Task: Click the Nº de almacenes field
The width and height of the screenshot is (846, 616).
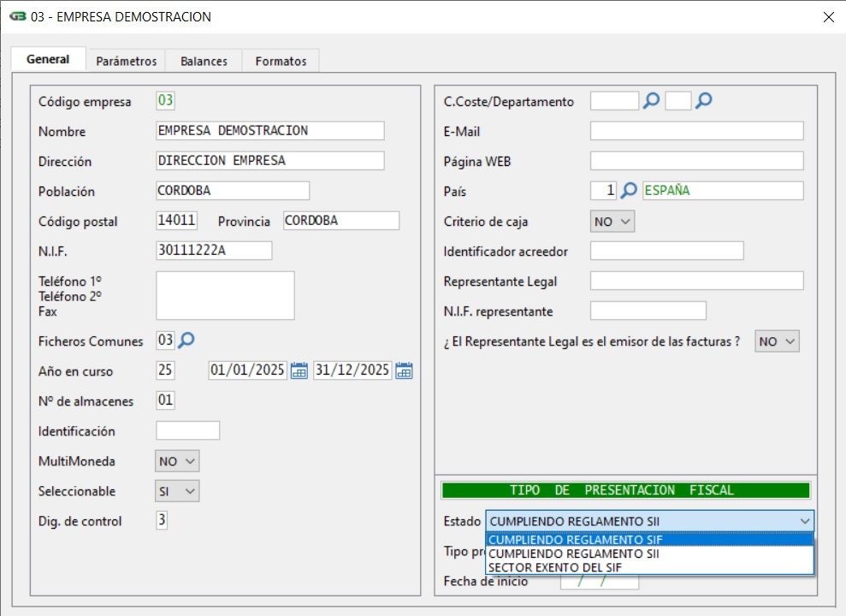Action: 165,400
